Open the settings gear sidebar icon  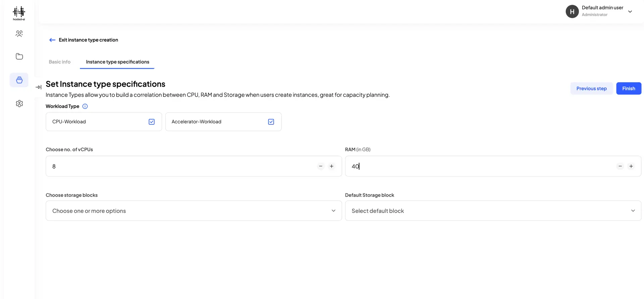point(19,103)
